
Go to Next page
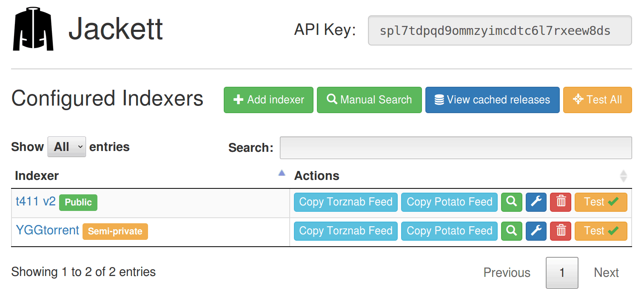point(606,273)
